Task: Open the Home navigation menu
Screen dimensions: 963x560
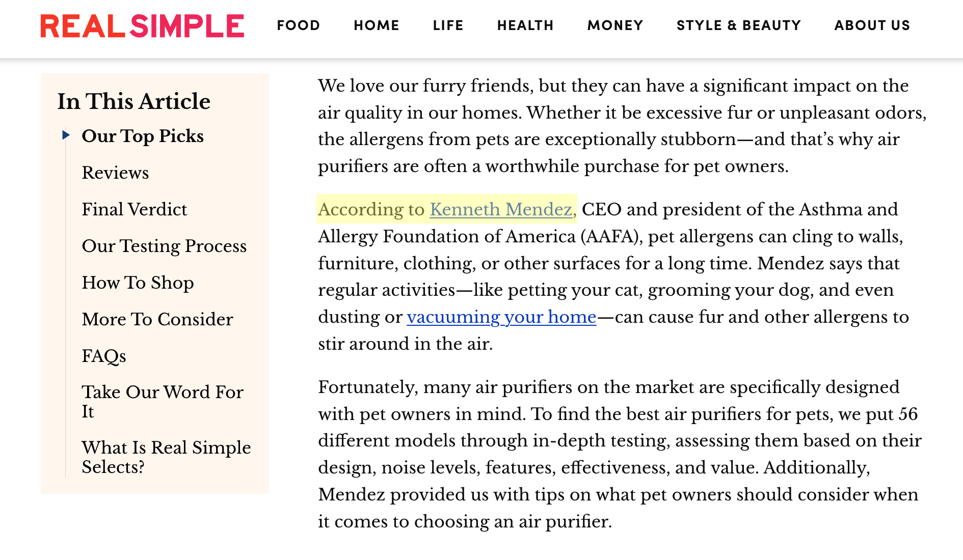Action: click(x=377, y=25)
